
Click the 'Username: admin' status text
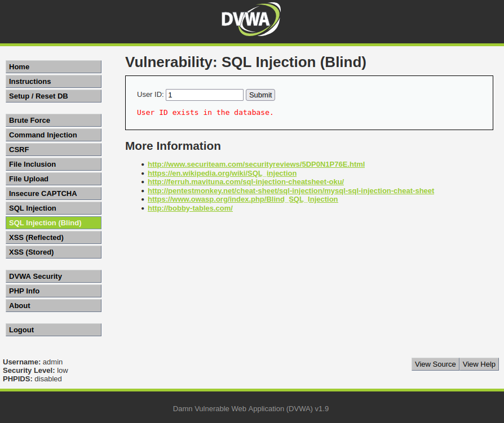click(x=33, y=362)
